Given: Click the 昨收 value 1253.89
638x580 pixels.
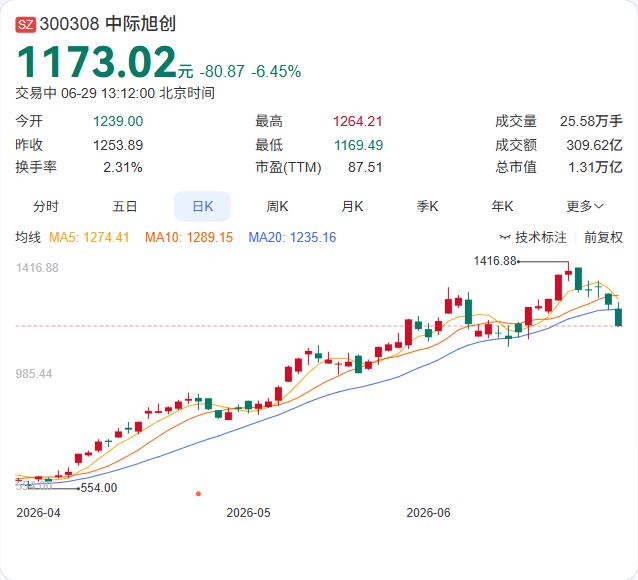Looking at the screenshot, I should tap(118, 145).
